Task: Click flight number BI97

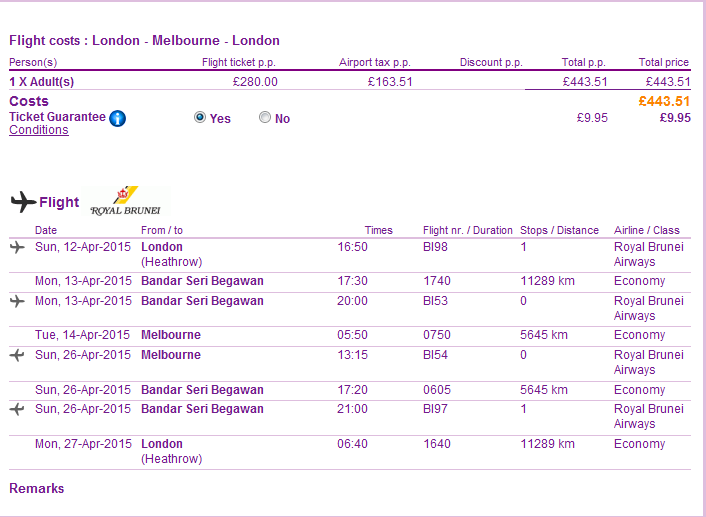Action: tap(435, 409)
